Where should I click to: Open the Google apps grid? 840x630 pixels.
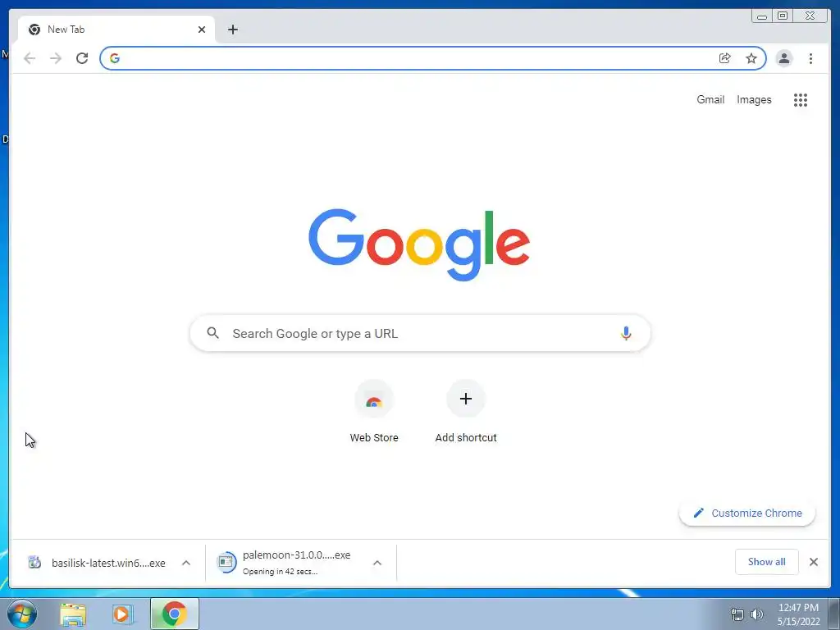801,99
